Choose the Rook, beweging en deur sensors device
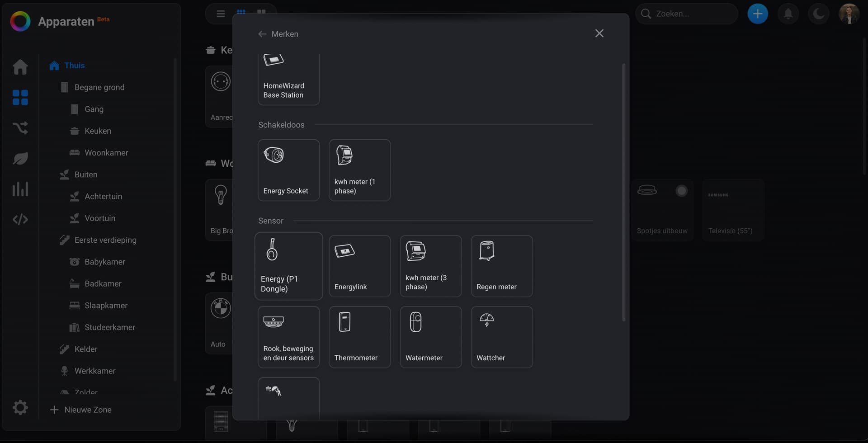Image resolution: width=868 pixels, height=443 pixels. coord(289,337)
